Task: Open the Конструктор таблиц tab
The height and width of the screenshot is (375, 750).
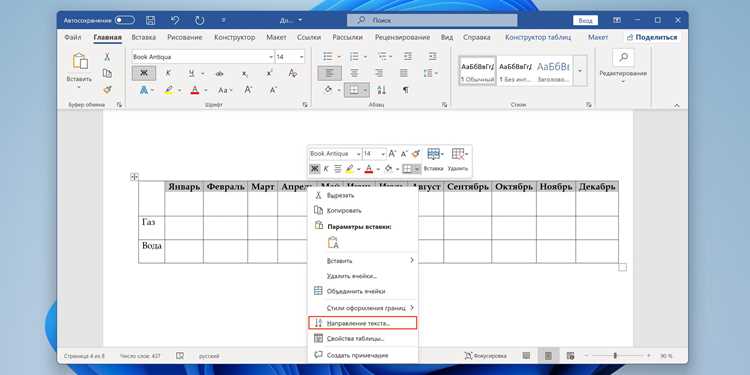Action: 538,37
